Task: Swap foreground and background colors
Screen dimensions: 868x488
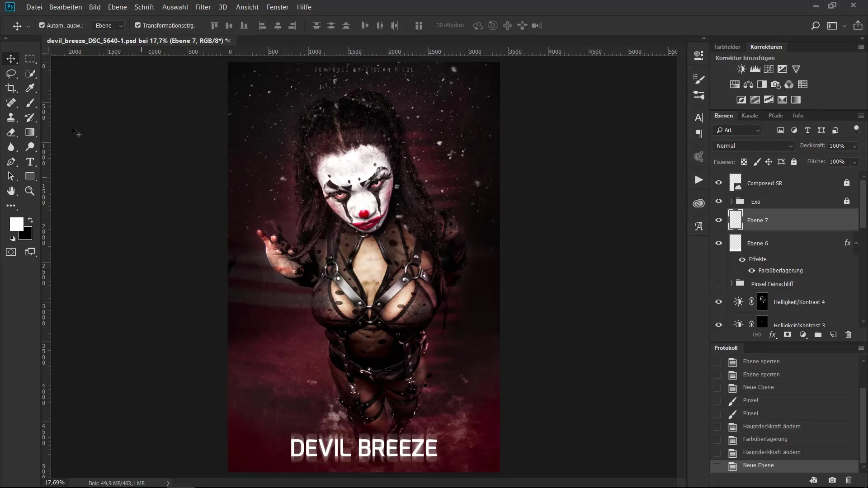Action: [31, 220]
